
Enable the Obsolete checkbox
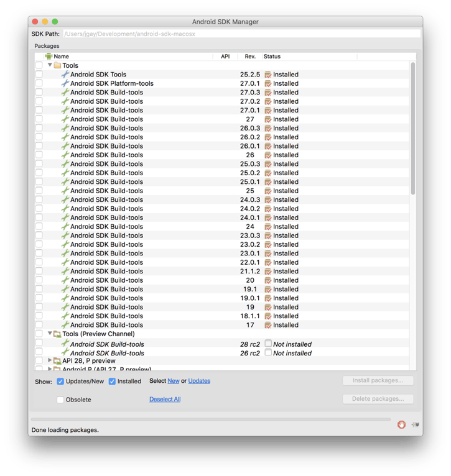coord(60,400)
